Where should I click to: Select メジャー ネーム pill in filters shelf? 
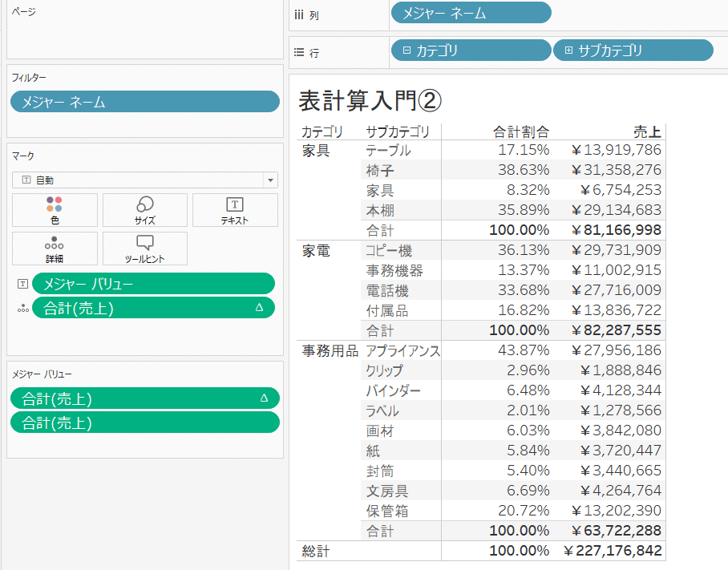[145, 101]
